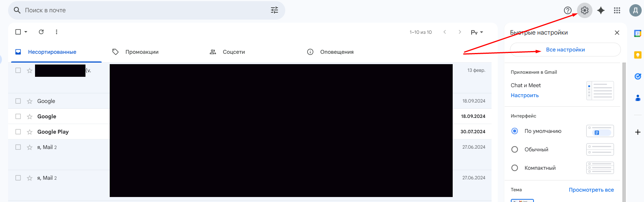Select Компактный density option

tap(515, 168)
